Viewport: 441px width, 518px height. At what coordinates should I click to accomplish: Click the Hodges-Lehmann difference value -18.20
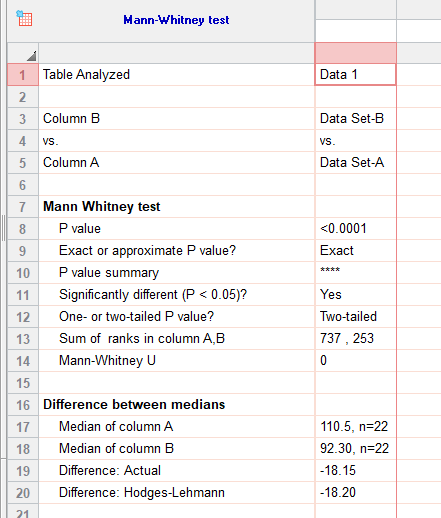click(355, 493)
